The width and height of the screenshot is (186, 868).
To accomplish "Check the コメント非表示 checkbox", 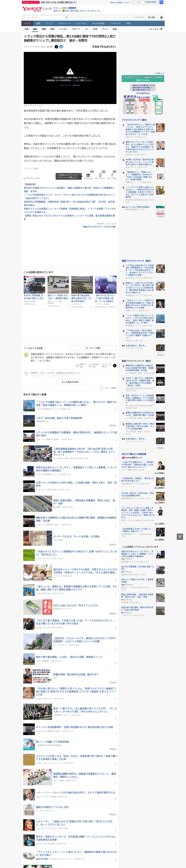I will click(102, 388).
